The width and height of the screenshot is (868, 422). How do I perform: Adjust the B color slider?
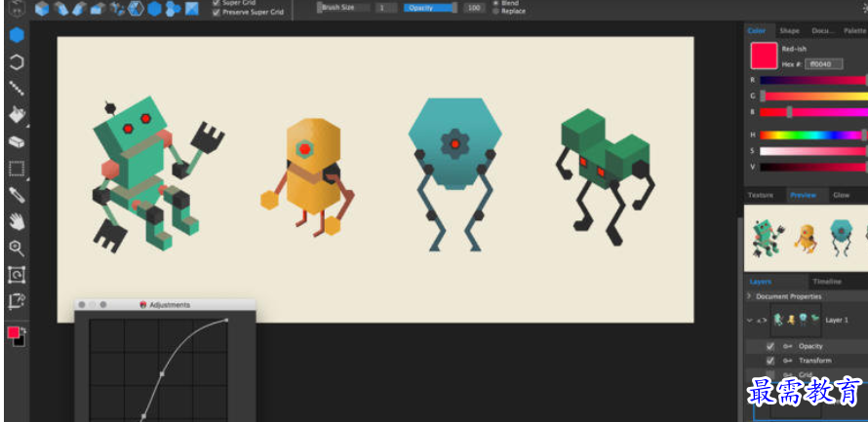[x=812, y=112]
